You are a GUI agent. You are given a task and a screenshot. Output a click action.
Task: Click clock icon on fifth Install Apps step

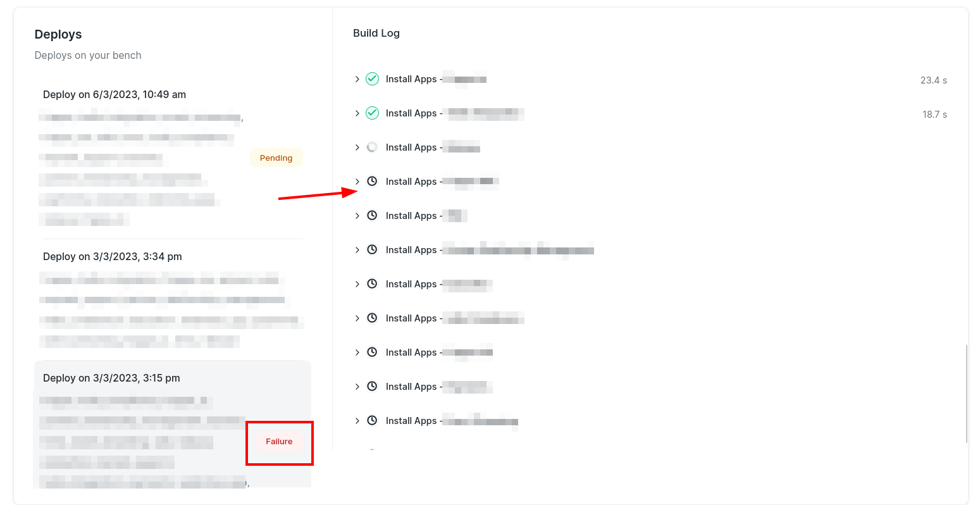point(372,215)
